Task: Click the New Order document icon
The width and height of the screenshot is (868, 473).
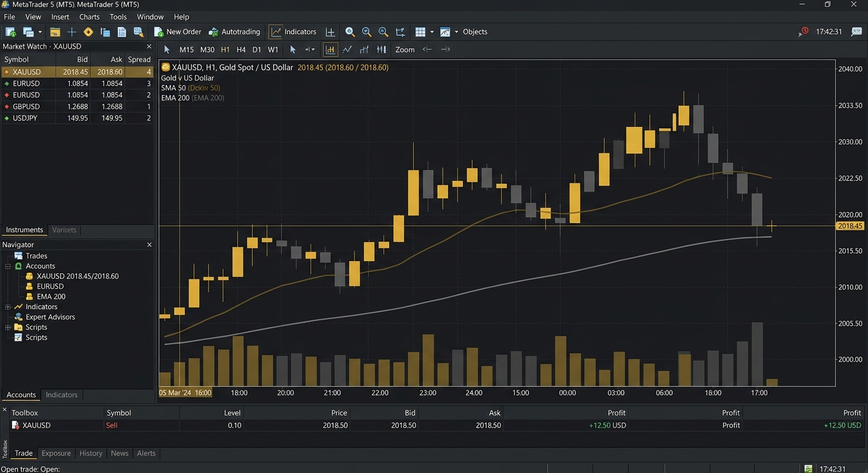Action: 158,32
